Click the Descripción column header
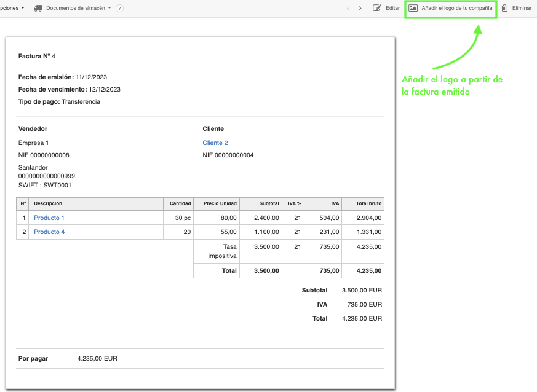The image size is (537, 392). point(48,203)
